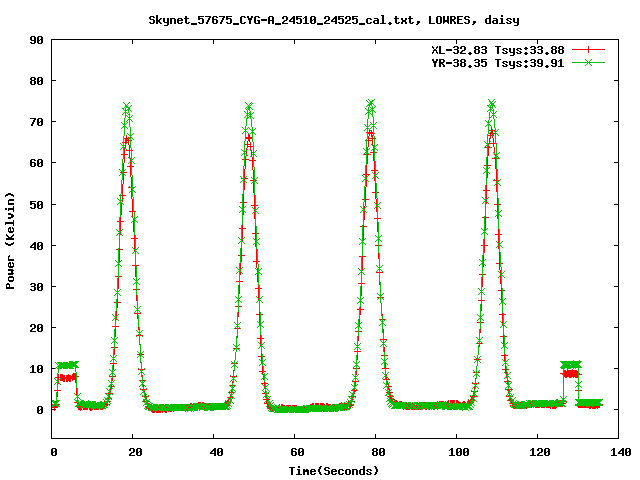The width and height of the screenshot is (640, 480).
Task: Click the x-axis tick label 80
Action: (x=378, y=452)
